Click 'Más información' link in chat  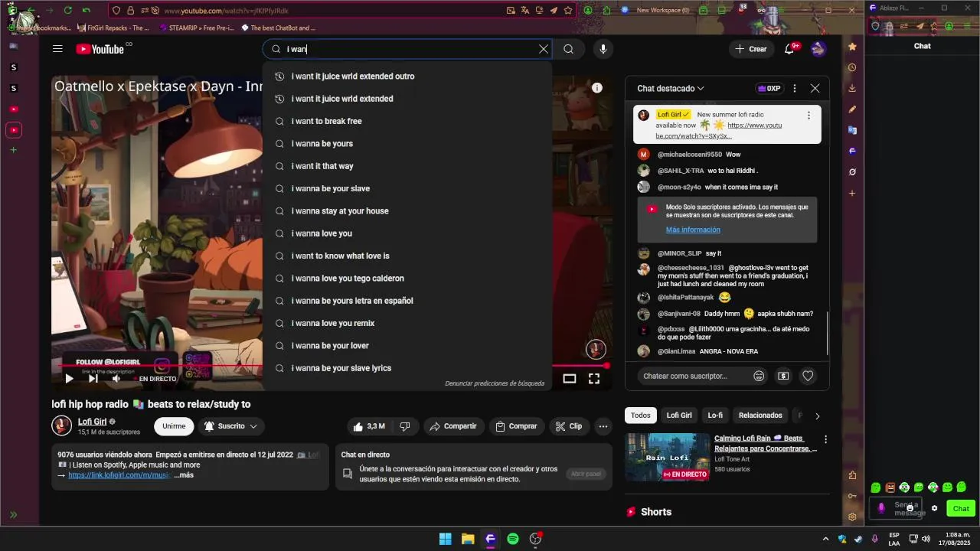pyautogui.click(x=693, y=230)
